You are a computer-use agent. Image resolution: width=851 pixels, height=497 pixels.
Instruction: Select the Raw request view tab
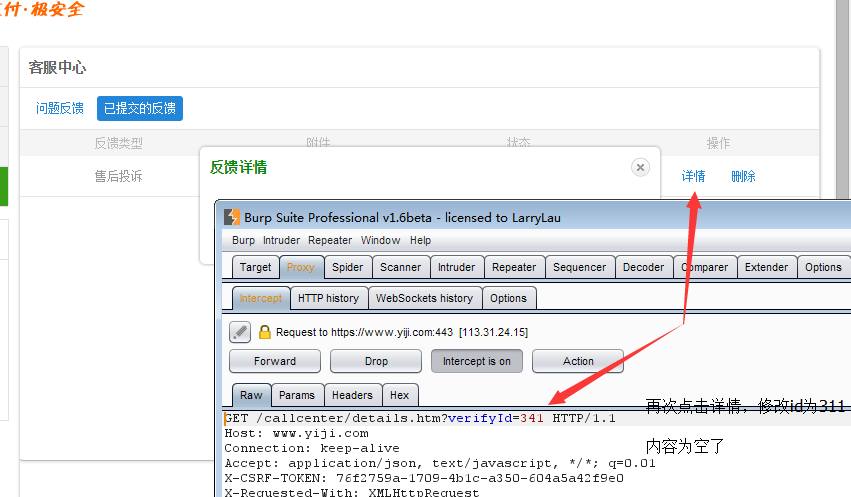251,396
